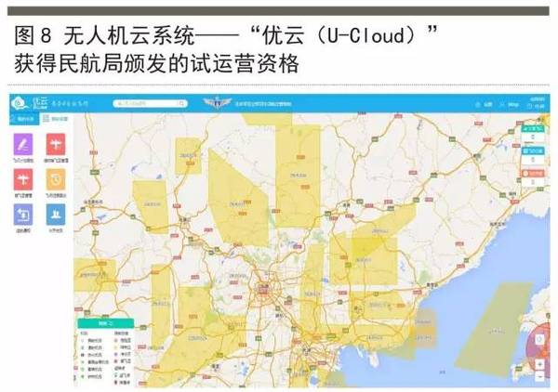Click the orange counter panel header on right
Image resolution: width=558 pixels, height=392 pixels.
(x=535, y=174)
